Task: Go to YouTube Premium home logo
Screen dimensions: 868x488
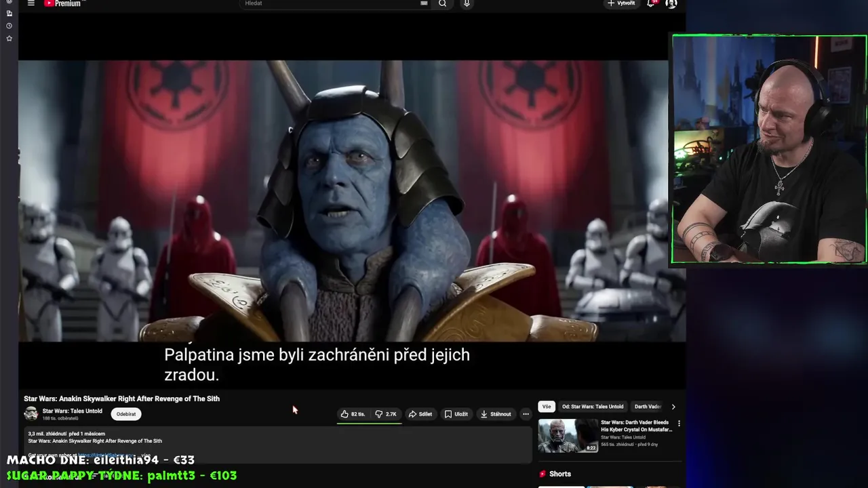Action: (62, 3)
